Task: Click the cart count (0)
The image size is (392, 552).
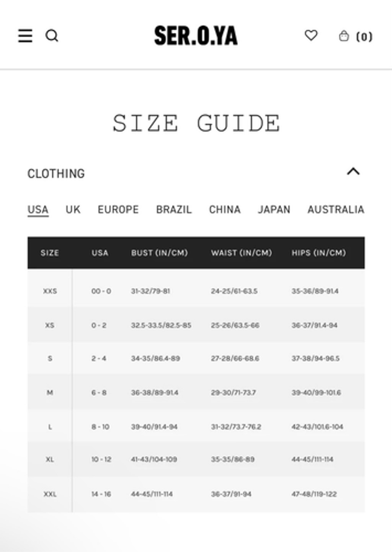Action: coord(364,37)
